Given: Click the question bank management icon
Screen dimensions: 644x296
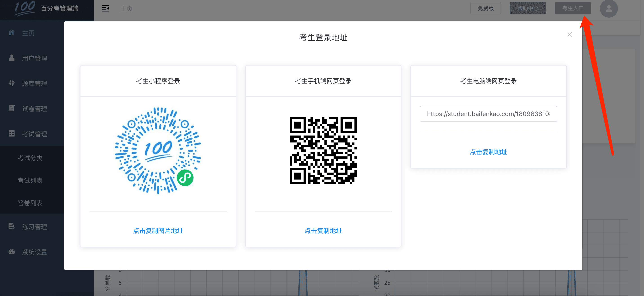Looking at the screenshot, I should point(11,83).
